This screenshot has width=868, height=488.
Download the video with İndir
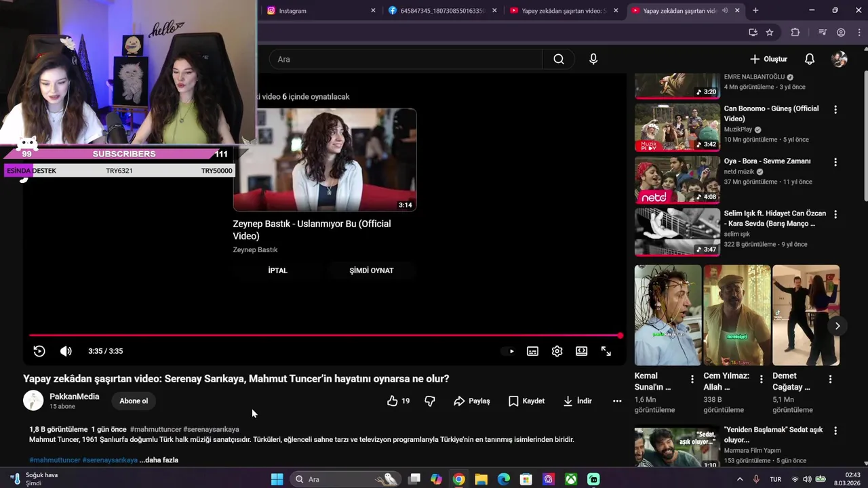pos(577,401)
